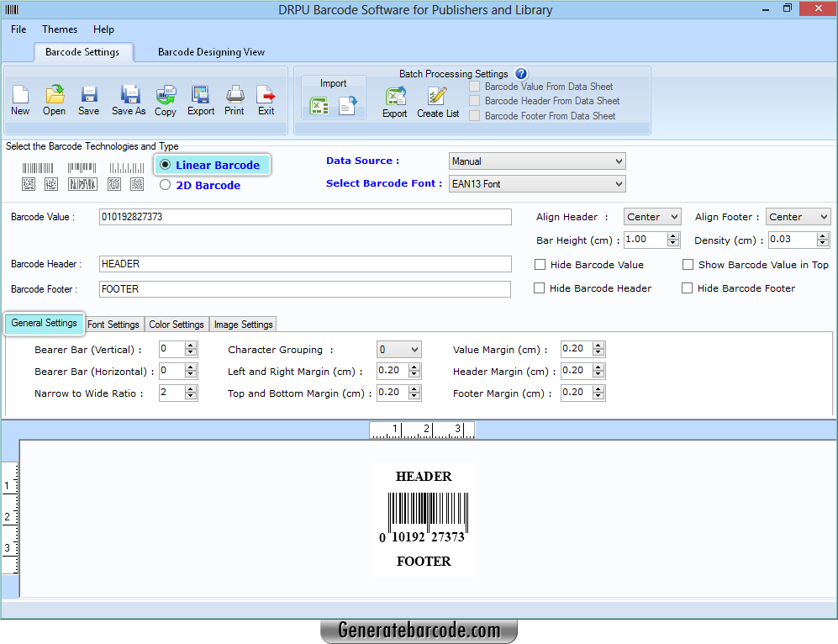Screen dimensions: 838x644
Task: Click the Barcode Header input field
Action: point(305,264)
